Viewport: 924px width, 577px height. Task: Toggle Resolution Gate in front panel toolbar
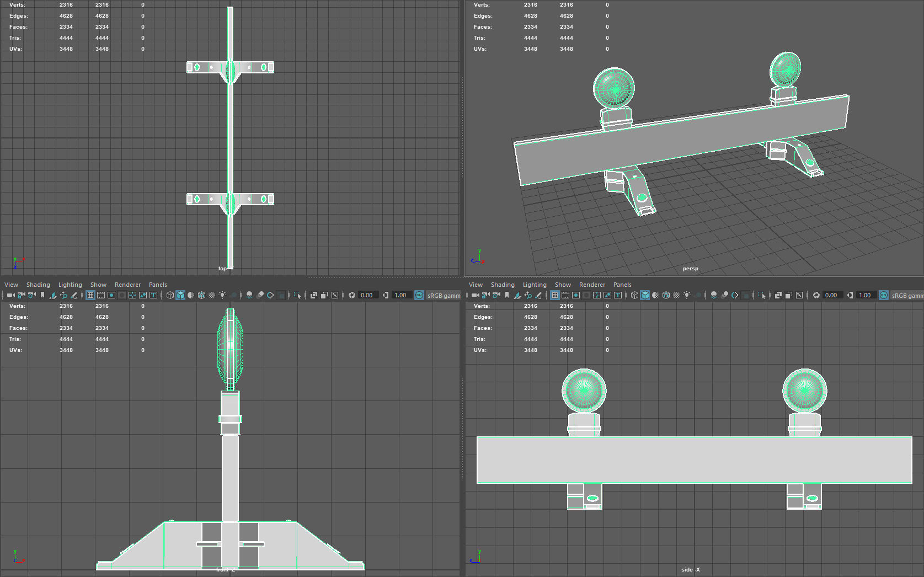coord(111,295)
